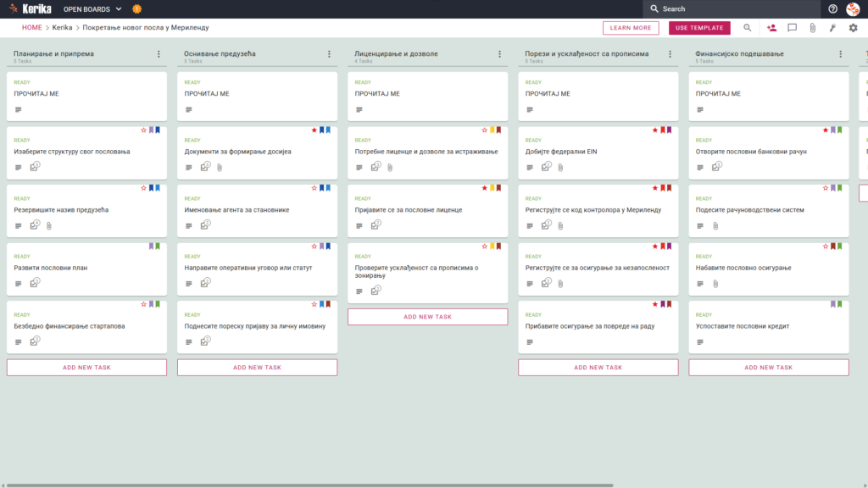Open card Поднесите пореску пријаву за личну имовину
This screenshot has width=868, height=488.
(x=257, y=327)
